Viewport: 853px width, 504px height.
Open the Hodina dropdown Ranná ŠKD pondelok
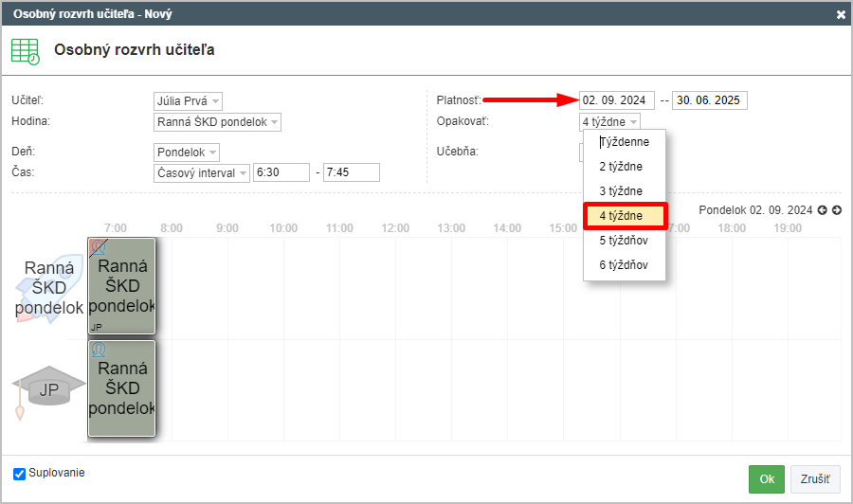217,122
